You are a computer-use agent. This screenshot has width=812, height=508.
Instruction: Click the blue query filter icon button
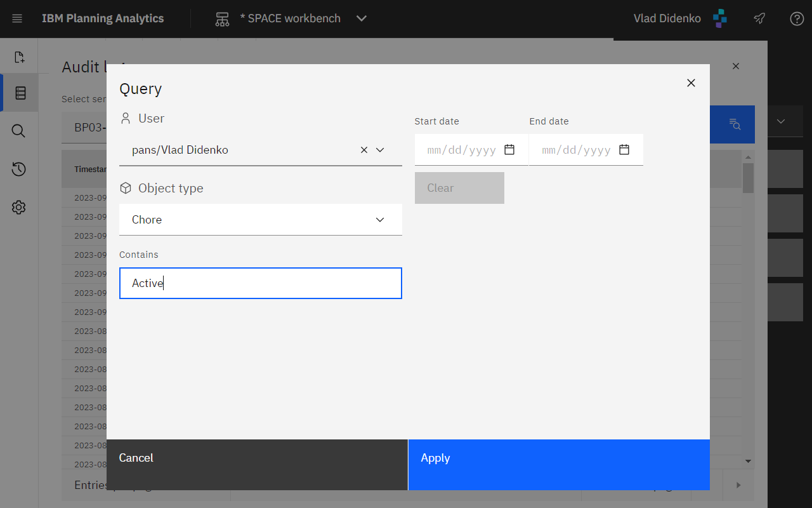tap(735, 124)
